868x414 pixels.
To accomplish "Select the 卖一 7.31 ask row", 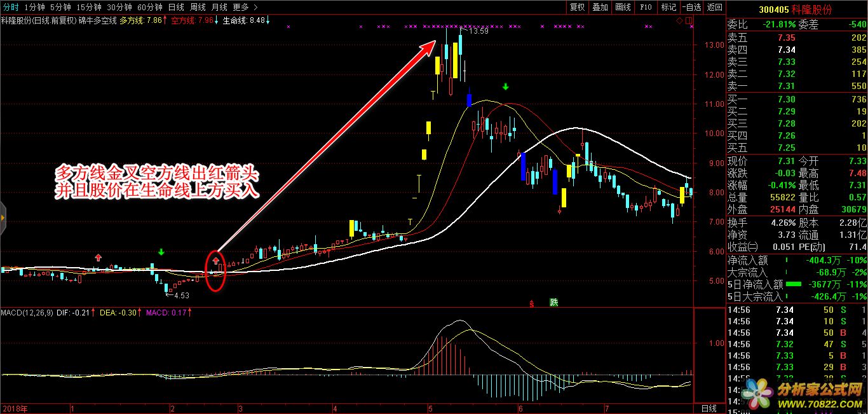I will pos(797,86).
